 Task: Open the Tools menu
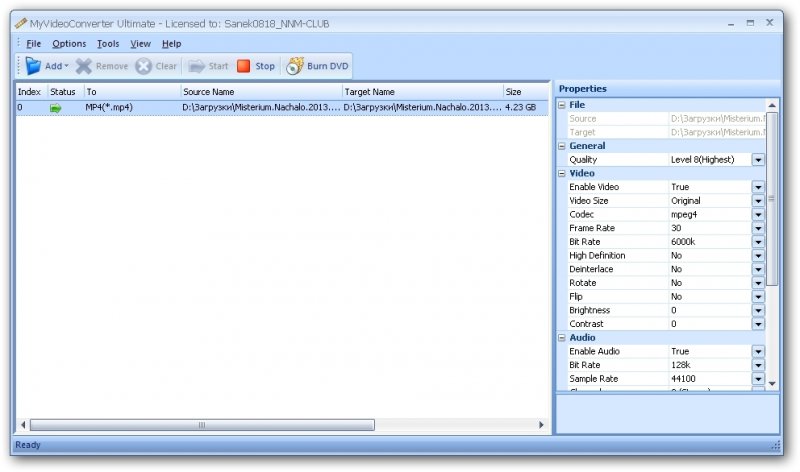pyautogui.click(x=108, y=44)
